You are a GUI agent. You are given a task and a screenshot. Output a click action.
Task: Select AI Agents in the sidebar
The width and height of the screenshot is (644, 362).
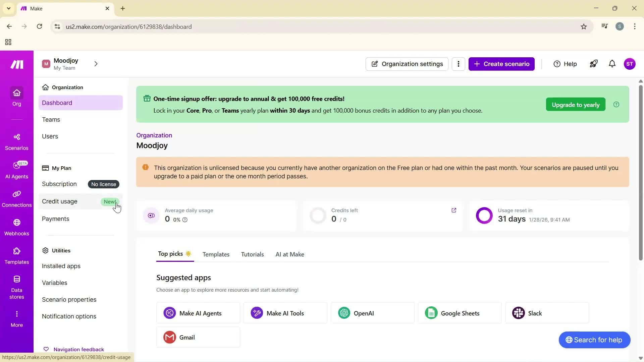[16, 170]
